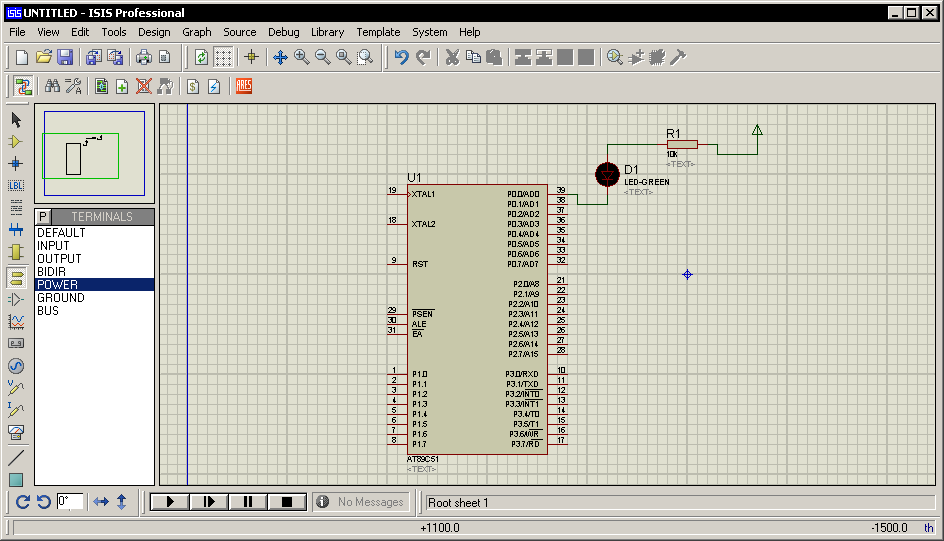Switch to Text script mode
944x541 pixels.
[x=16, y=208]
